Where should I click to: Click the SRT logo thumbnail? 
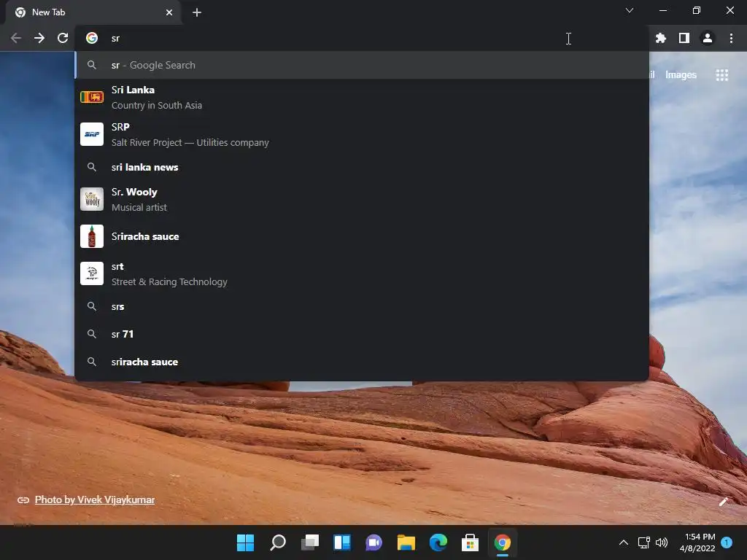(92, 273)
